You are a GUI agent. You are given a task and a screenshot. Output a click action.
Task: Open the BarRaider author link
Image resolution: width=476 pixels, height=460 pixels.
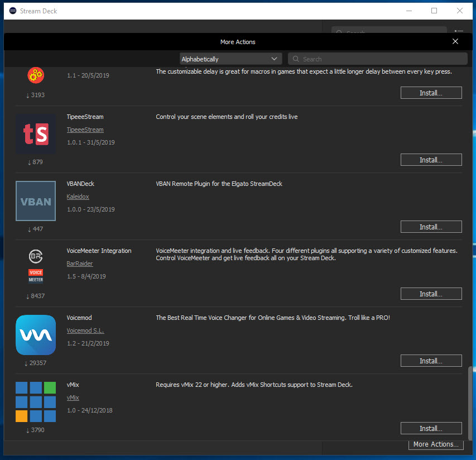[x=80, y=263]
